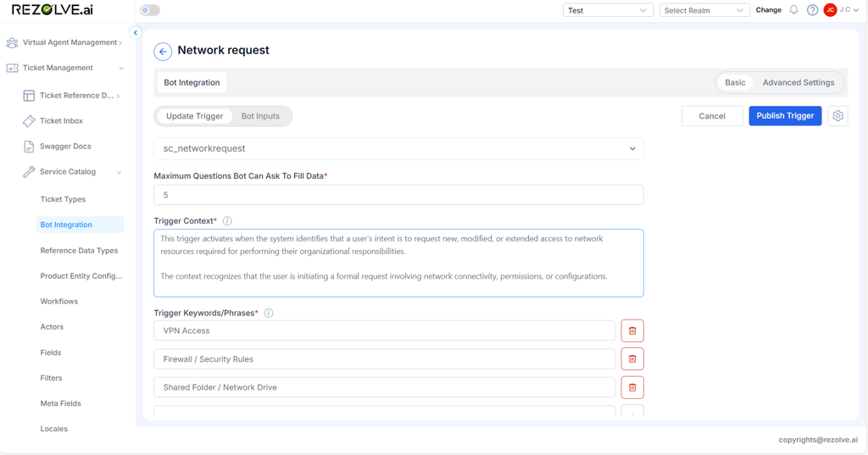Click the Publish Trigger button
The image size is (868, 455).
tap(785, 116)
